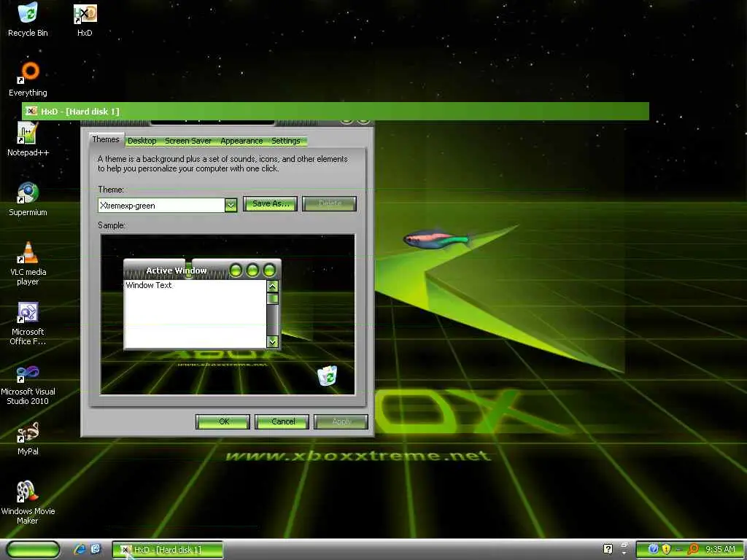747x560 pixels.
Task: Select the MyPal desktop shortcut
Action: click(x=28, y=438)
